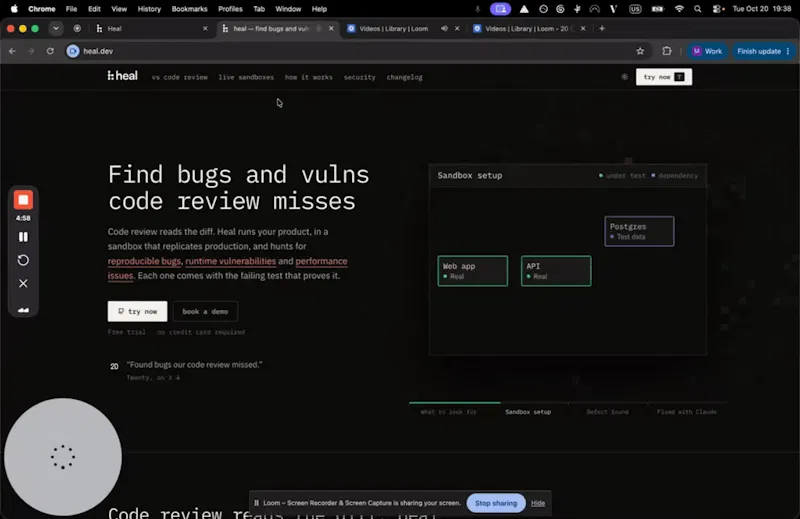Screen dimensions: 800x519
Task: Open the US keyboard input source menu
Action: [635, 9]
